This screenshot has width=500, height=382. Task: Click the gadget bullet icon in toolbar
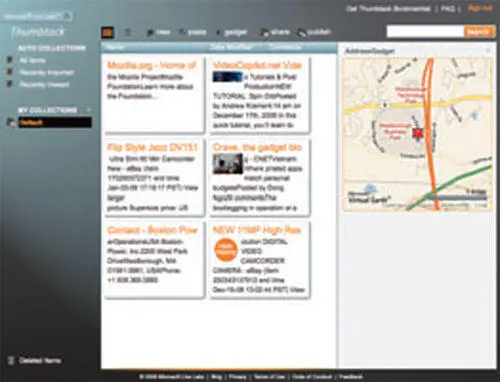click(218, 33)
